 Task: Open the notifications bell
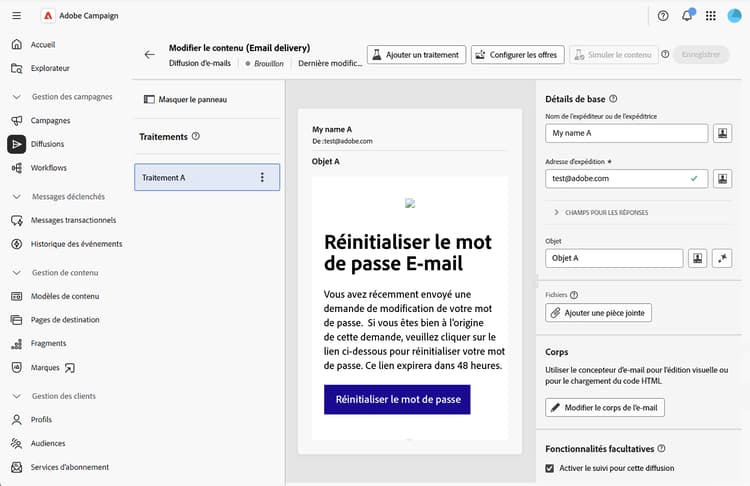pyautogui.click(x=687, y=15)
